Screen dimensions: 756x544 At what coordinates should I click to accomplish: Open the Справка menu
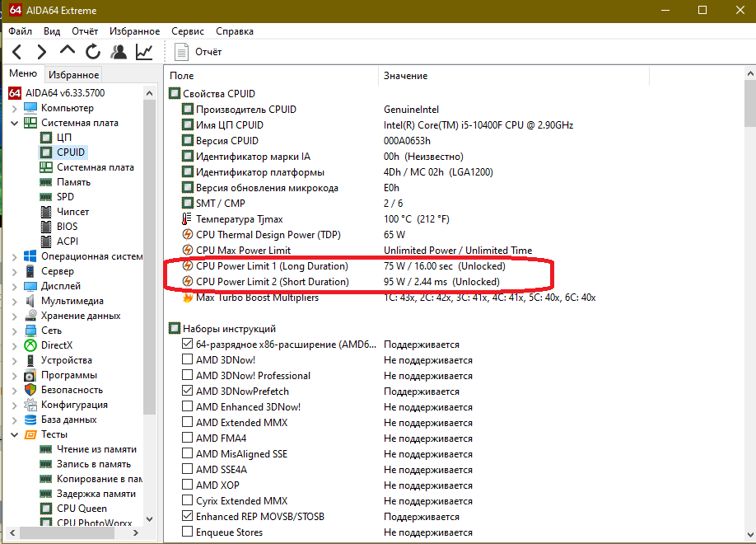[x=235, y=30]
